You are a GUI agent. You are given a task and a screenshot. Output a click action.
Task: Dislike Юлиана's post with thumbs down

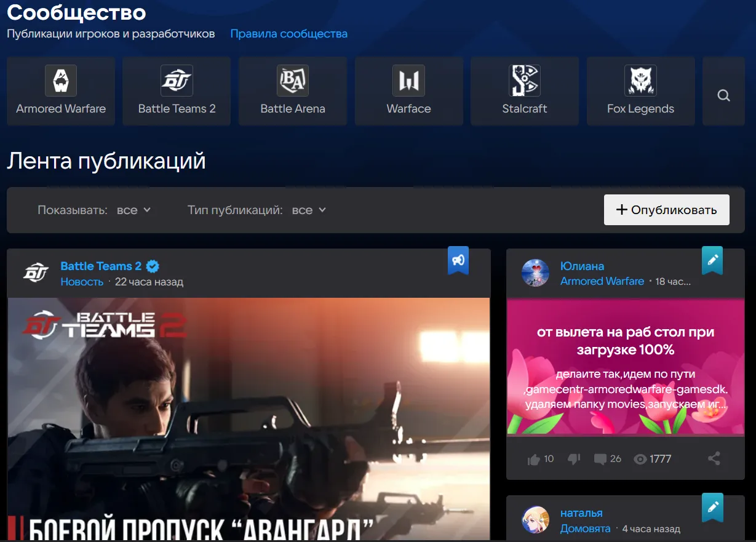(x=573, y=459)
